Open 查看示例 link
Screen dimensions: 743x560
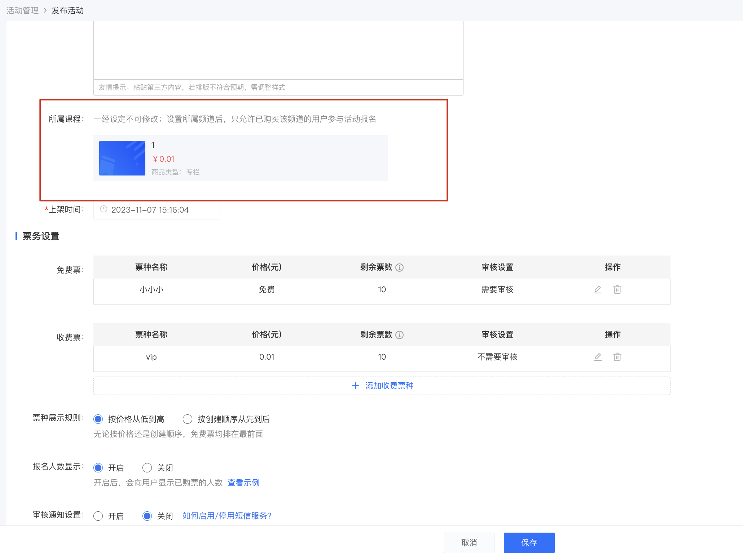click(243, 483)
